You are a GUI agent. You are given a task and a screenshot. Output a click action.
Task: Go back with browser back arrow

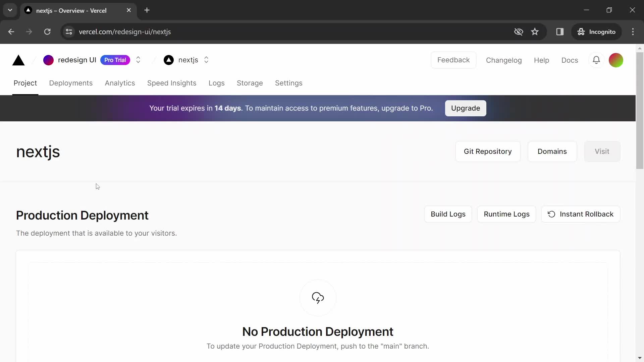(11, 32)
